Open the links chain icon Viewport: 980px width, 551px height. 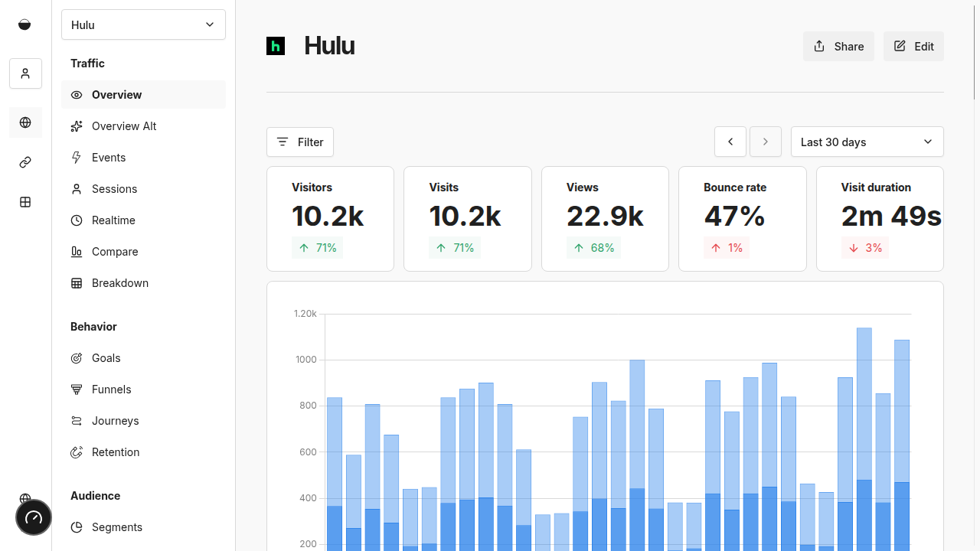point(25,162)
